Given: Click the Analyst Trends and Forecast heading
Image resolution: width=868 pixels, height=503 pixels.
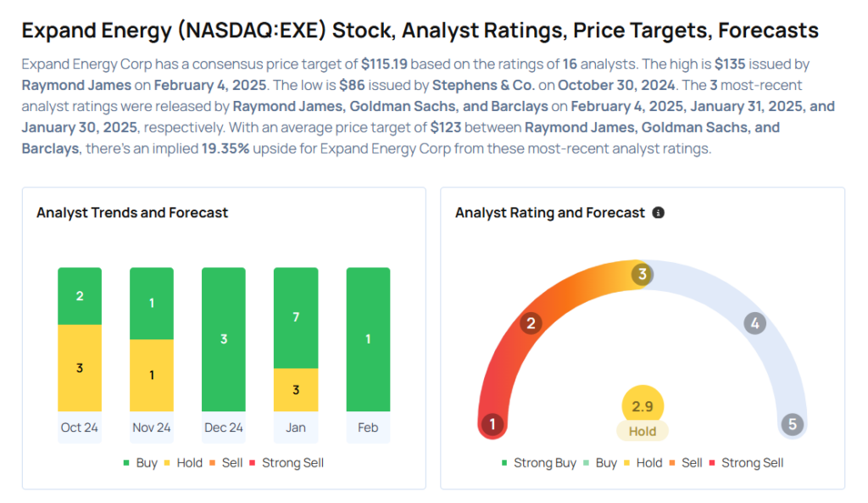Looking at the screenshot, I should click(x=132, y=213).
